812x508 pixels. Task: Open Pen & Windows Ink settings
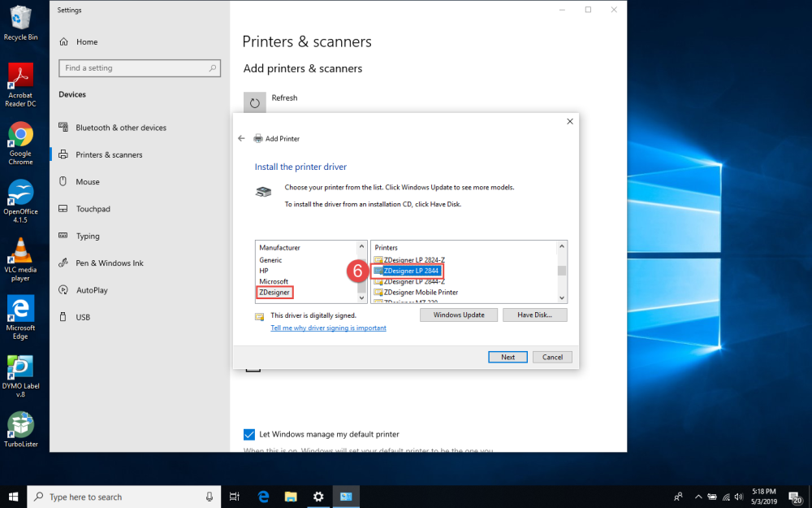point(110,263)
